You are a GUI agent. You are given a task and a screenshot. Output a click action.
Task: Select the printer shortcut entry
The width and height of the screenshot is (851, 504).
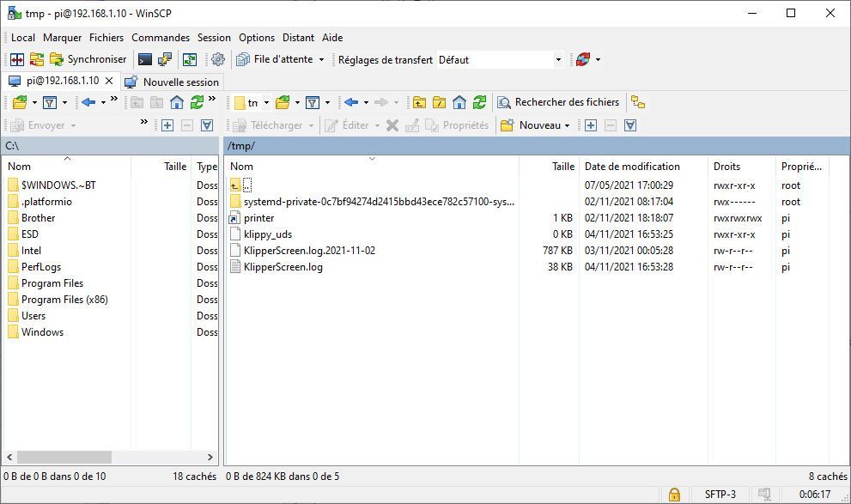point(258,218)
